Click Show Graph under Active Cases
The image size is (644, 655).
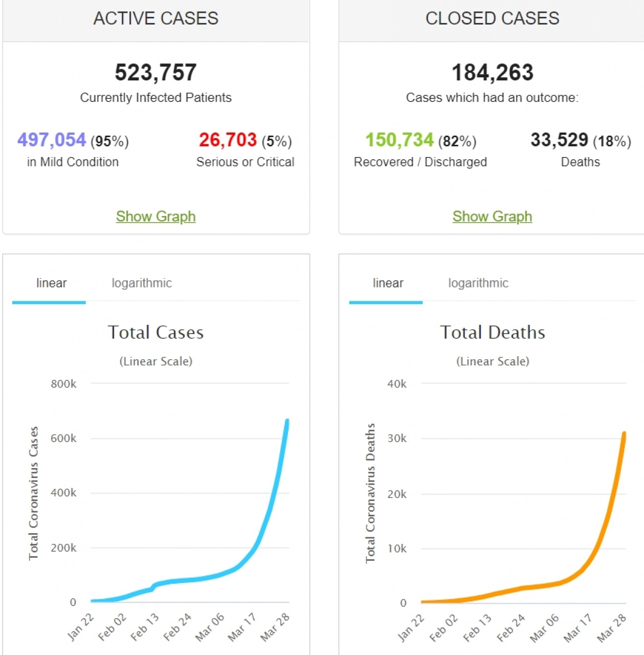coord(156,216)
